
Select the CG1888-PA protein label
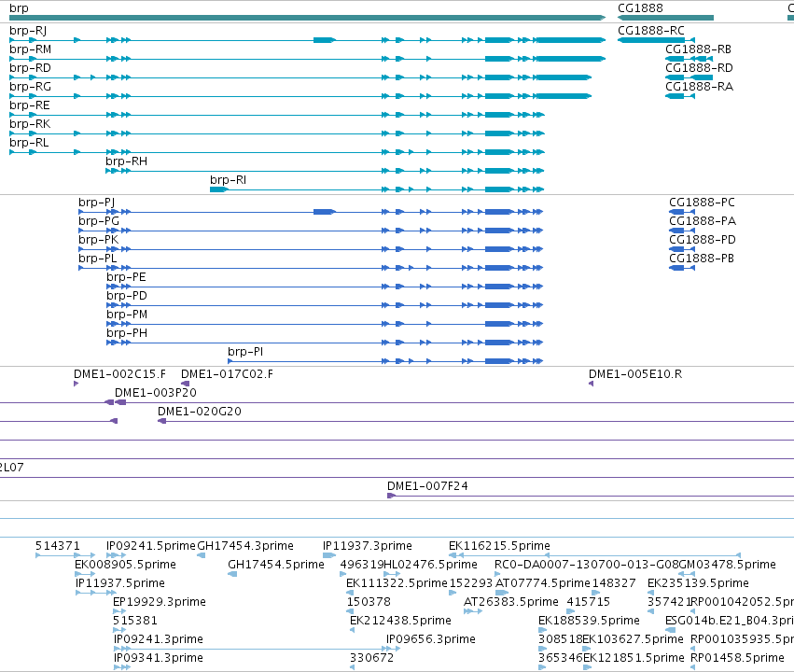point(703,221)
